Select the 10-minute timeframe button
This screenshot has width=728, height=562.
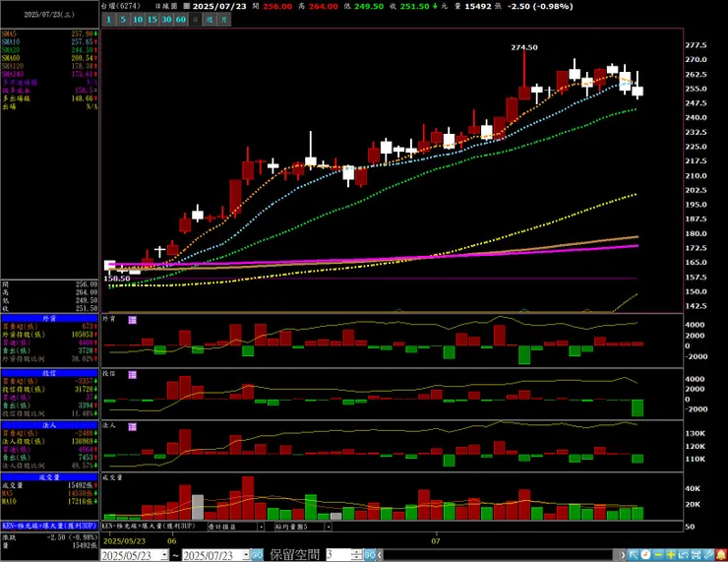(138, 20)
